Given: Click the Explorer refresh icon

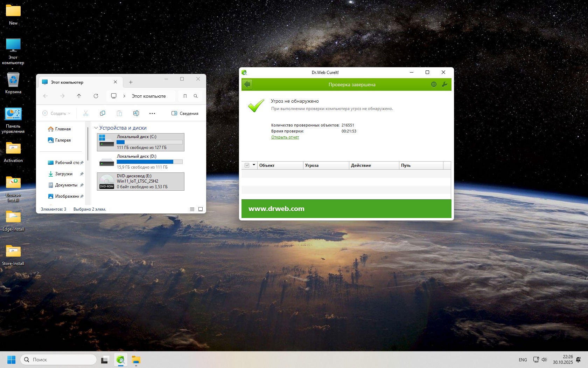Looking at the screenshot, I should [x=96, y=96].
